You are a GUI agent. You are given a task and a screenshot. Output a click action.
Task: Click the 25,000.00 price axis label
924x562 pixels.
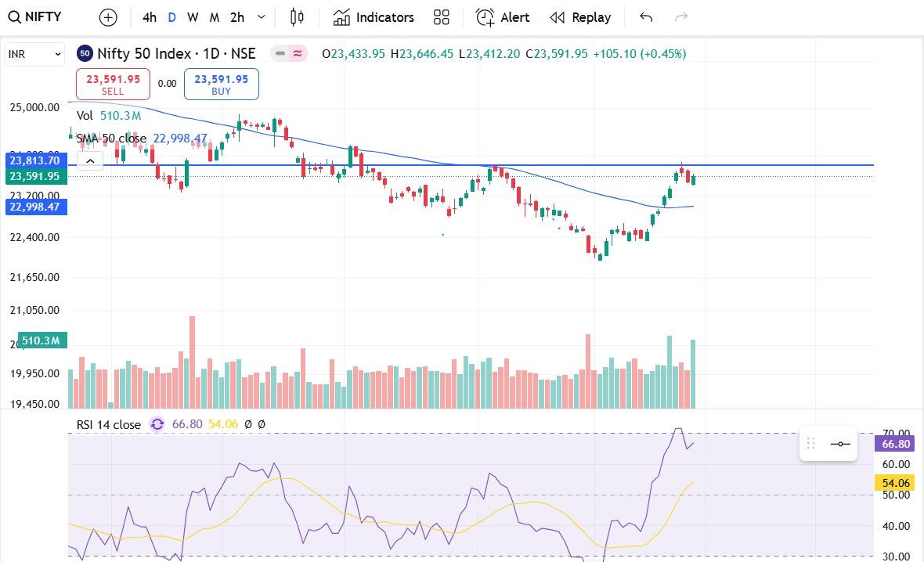(x=34, y=107)
